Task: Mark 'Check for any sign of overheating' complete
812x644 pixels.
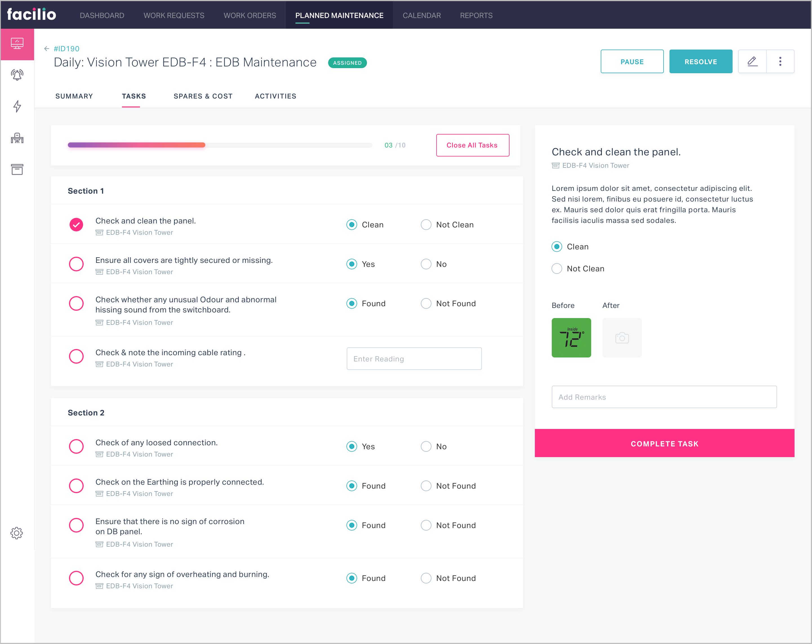Action: 76,578
